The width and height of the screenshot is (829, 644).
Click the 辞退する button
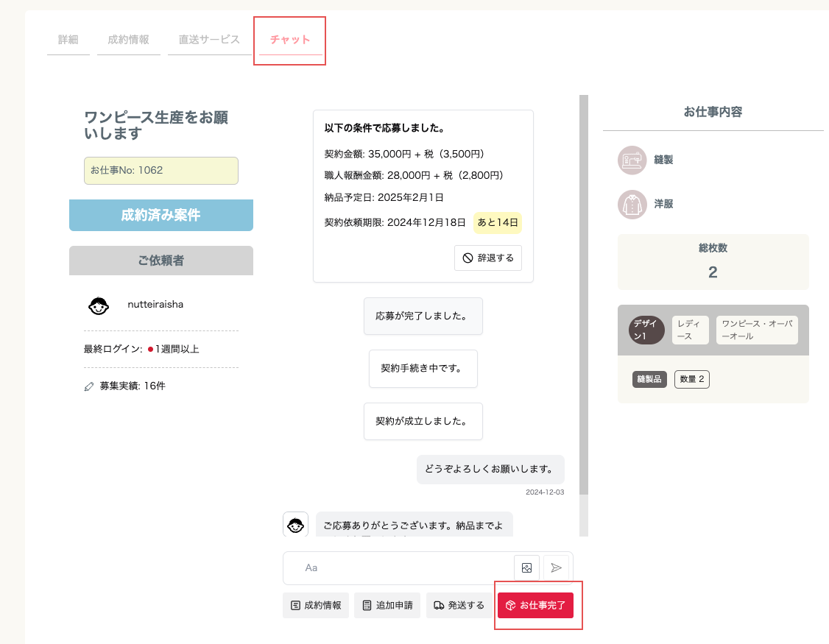(x=488, y=258)
